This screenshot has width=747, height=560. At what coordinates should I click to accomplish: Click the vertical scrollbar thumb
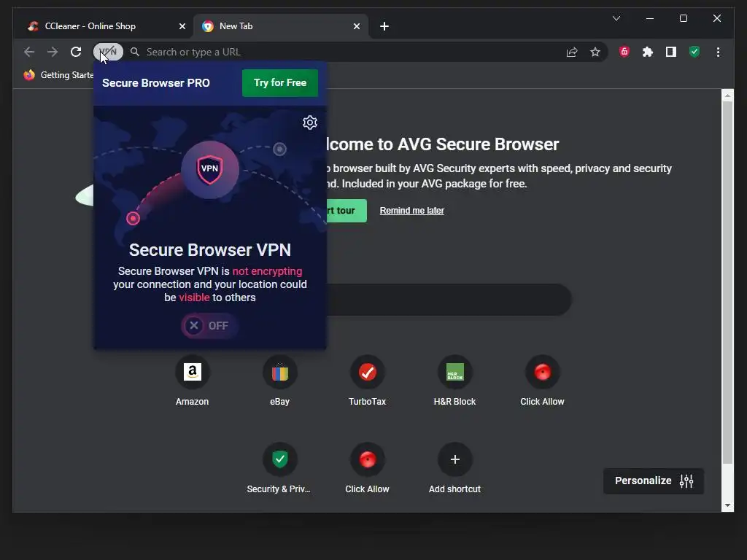pyautogui.click(x=727, y=281)
